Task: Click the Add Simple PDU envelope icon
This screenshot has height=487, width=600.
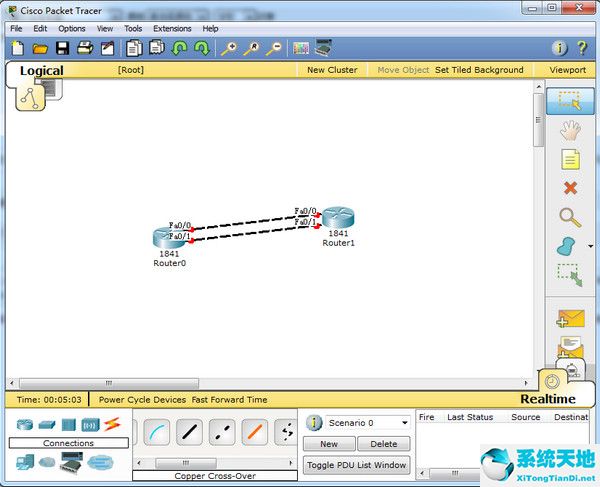Action: click(570, 319)
